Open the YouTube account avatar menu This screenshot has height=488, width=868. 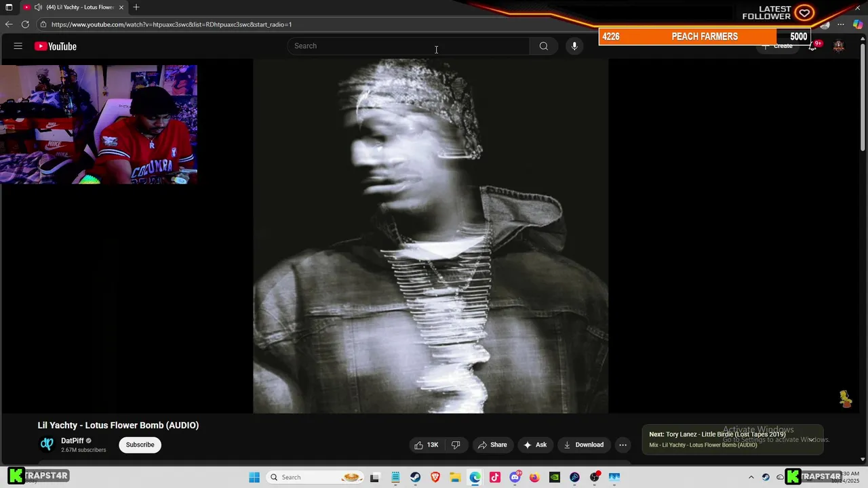[839, 46]
